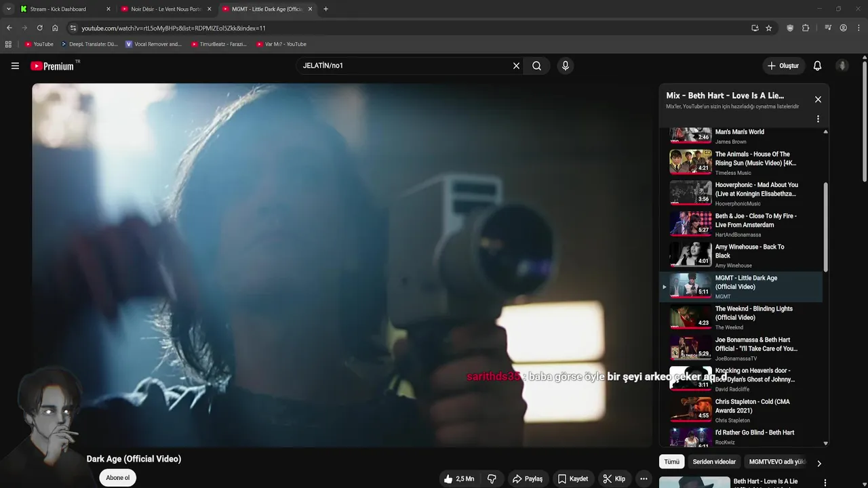868x488 pixels.
Task: Save the video with Kaydet
Action: point(573,479)
